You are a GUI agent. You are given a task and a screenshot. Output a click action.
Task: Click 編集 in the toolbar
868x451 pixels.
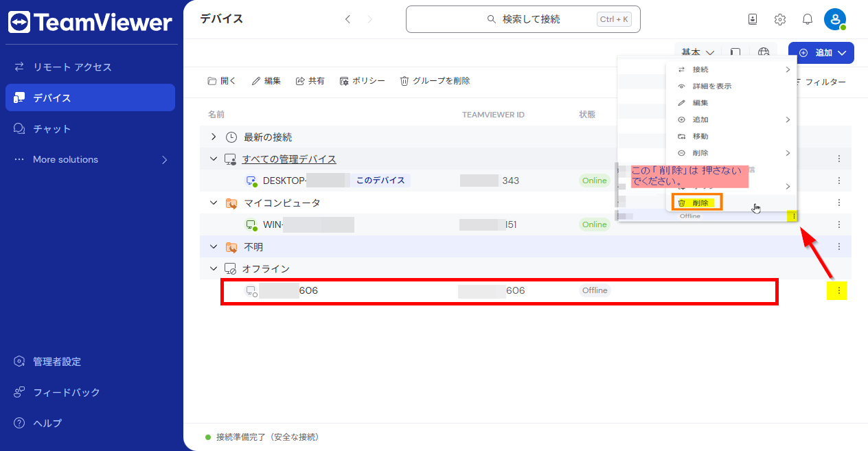point(266,81)
